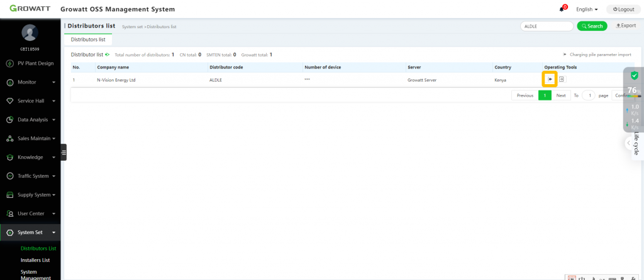Expand the Life cycle side panel arrow

pyautogui.click(x=628, y=143)
